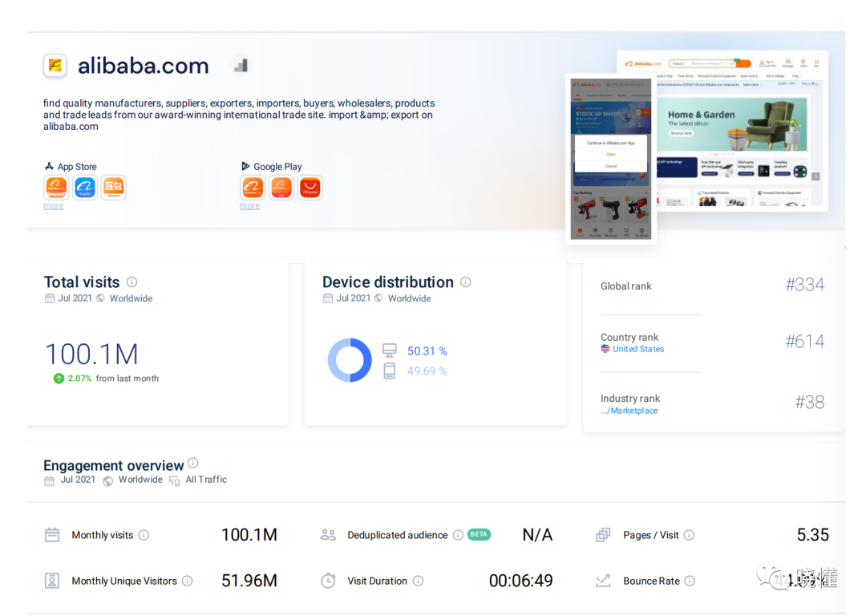Click the alibaba.com site title
Screen dimensions: 866x616
(x=143, y=66)
